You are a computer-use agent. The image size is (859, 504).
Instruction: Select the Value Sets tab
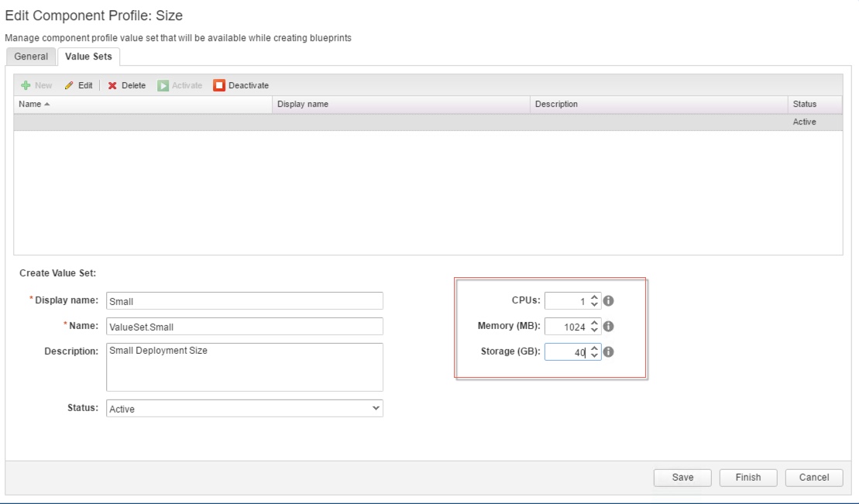tap(88, 57)
